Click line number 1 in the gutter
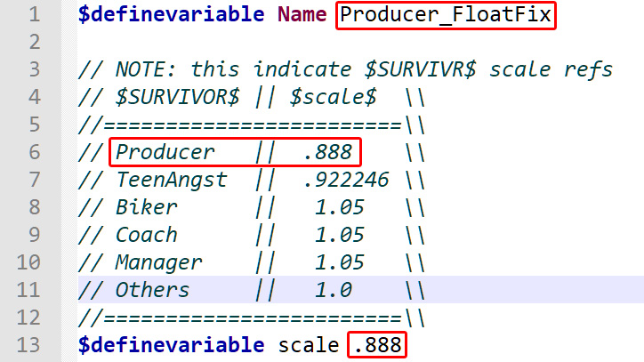The width and height of the screenshot is (644, 362). coord(34,14)
